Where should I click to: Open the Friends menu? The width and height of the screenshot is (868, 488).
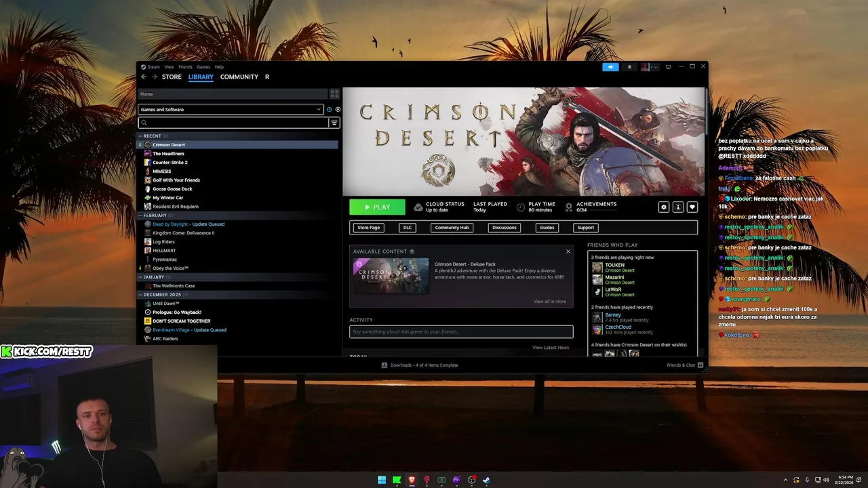pyautogui.click(x=185, y=67)
